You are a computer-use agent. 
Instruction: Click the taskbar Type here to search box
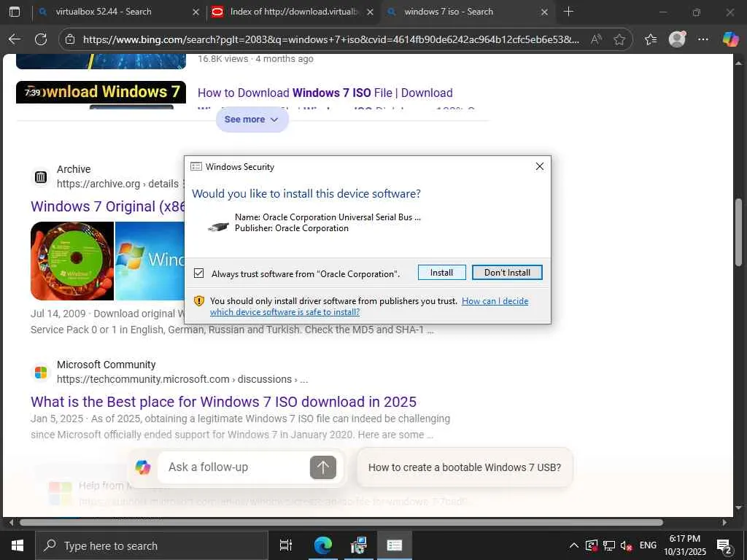[x=152, y=545]
